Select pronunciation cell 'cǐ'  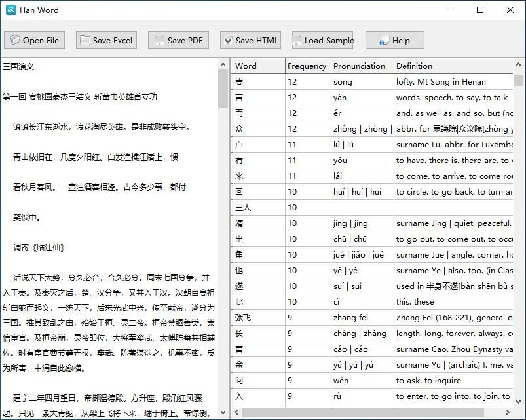click(362, 301)
